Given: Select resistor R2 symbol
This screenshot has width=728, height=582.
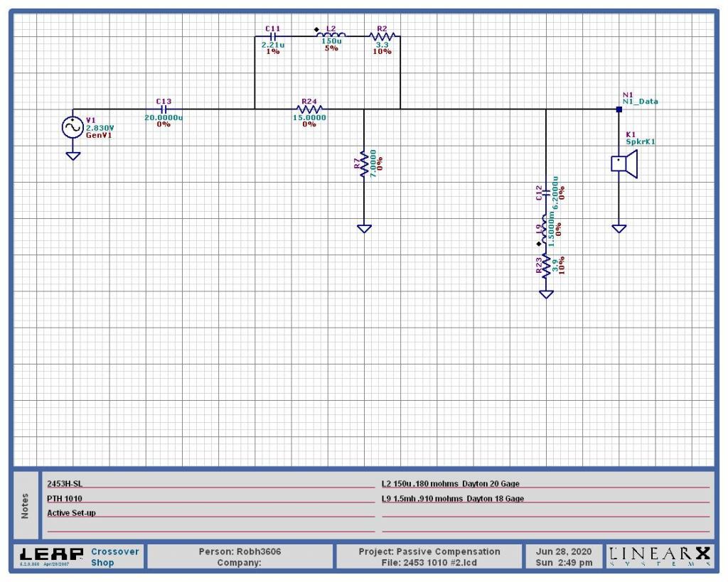Looking at the screenshot, I should [x=382, y=36].
